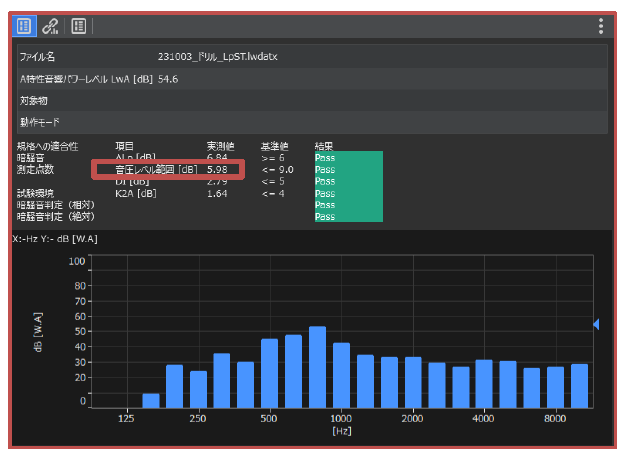This screenshot has width=625, height=459.
Task: Click the first green Pass result cell
Action: (347, 157)
